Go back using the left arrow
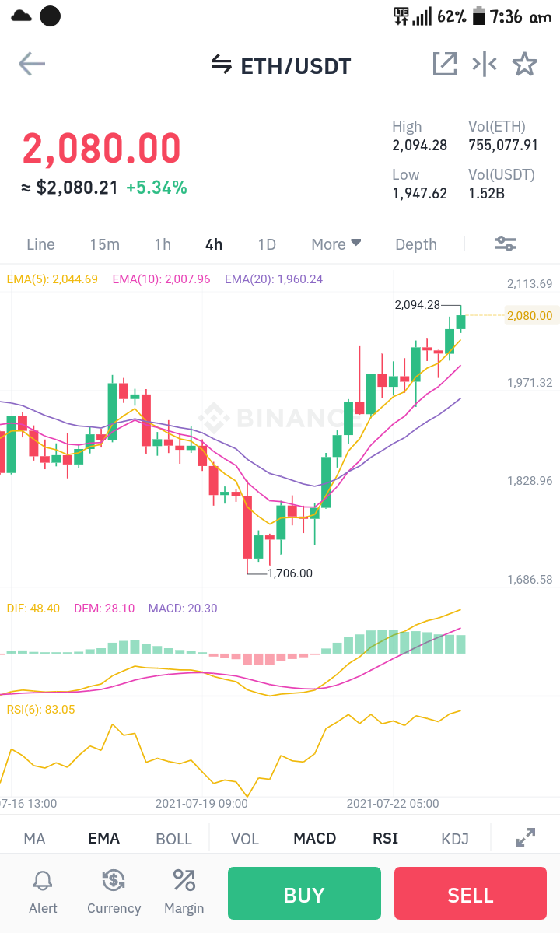This screenshot has height=933, width=560. [x=32, y=65]
